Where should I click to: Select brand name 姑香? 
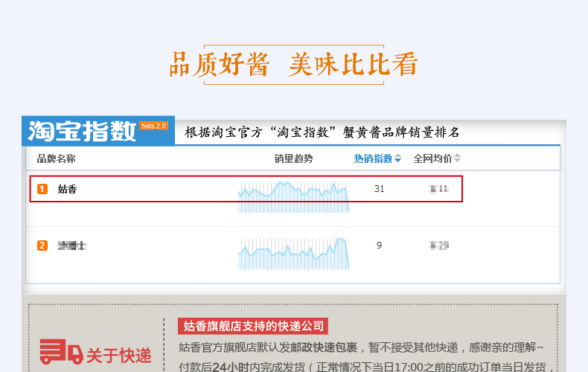click(67, 189)
